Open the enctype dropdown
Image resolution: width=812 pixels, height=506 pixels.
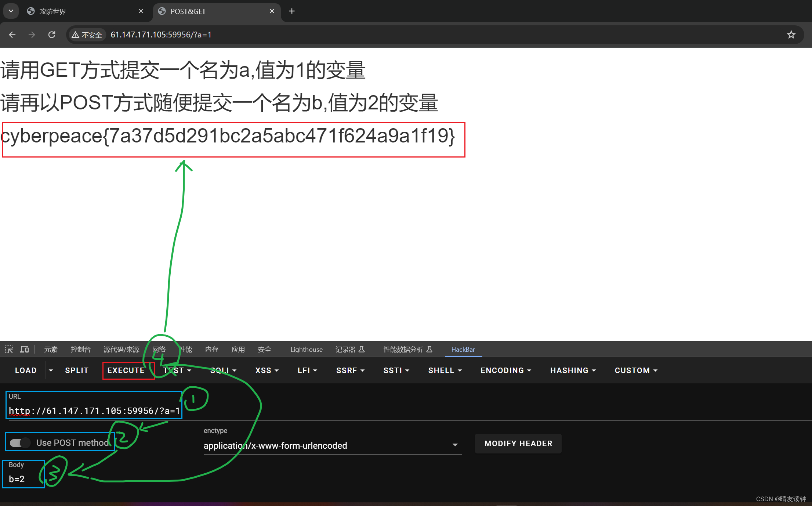point(455,445)
